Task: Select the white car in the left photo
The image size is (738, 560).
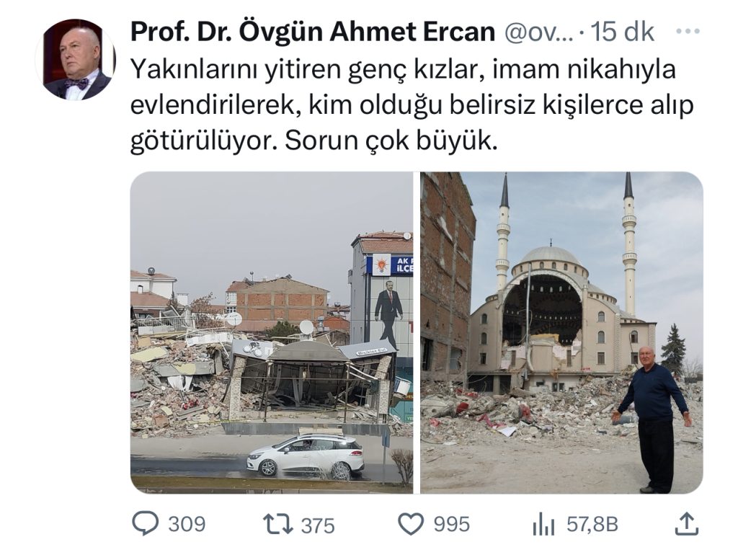Action: click(x=306, y=454)
